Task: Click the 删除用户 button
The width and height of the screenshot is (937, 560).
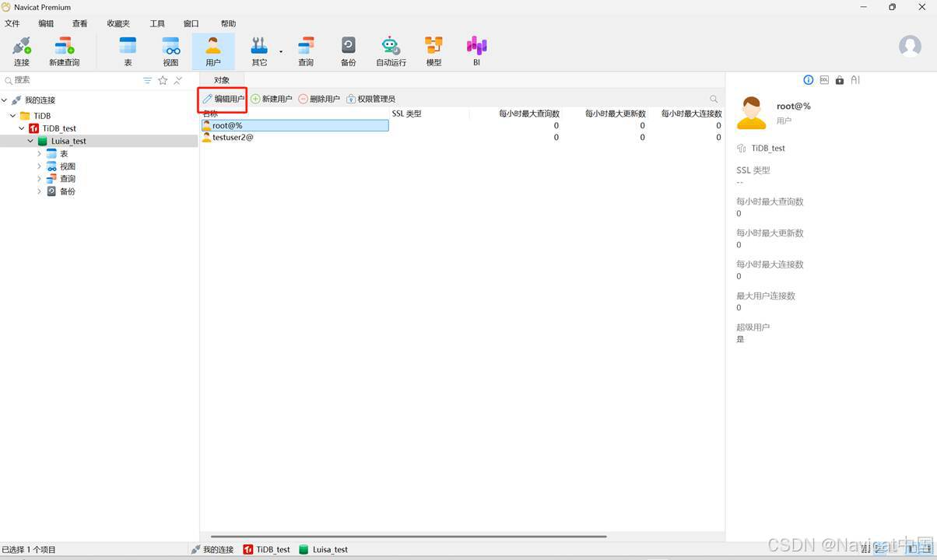Action: [319, 99]
